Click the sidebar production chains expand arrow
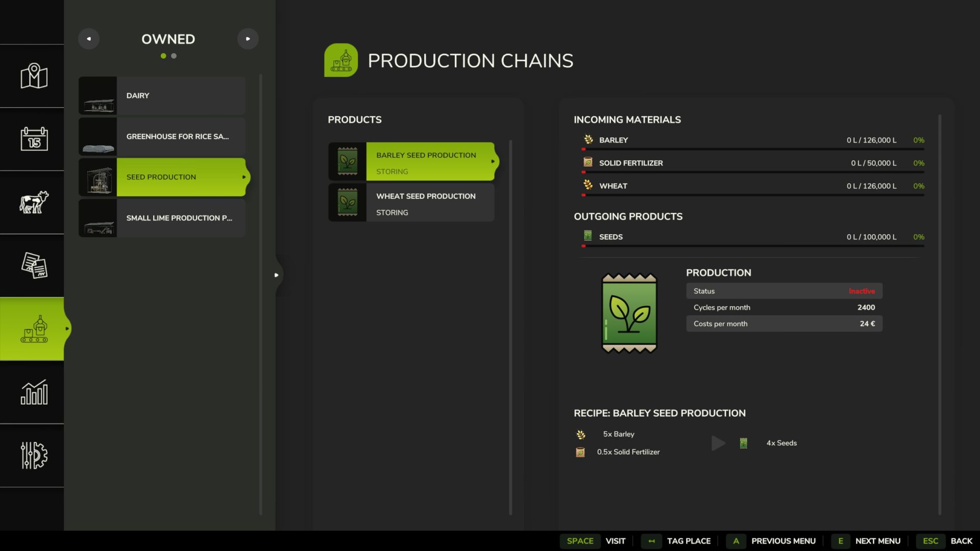This screenshot has width=980, height=551. pyautogui.click(x=67, y=329)
